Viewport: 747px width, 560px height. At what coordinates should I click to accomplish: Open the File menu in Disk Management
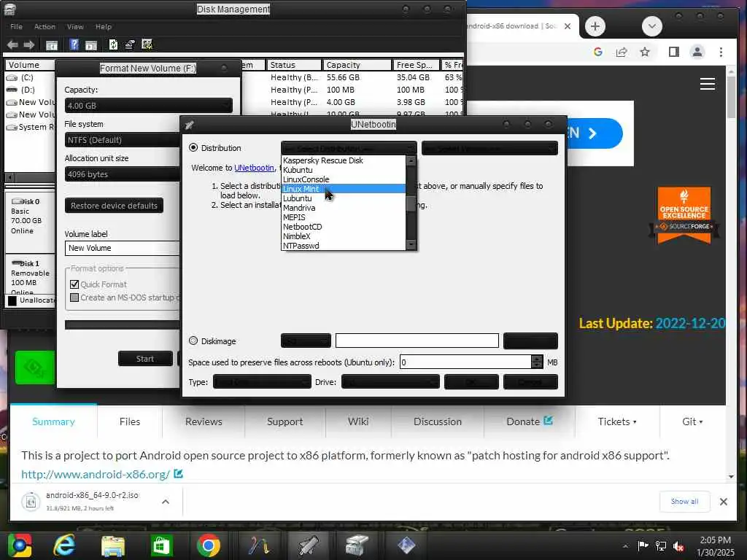16,27
